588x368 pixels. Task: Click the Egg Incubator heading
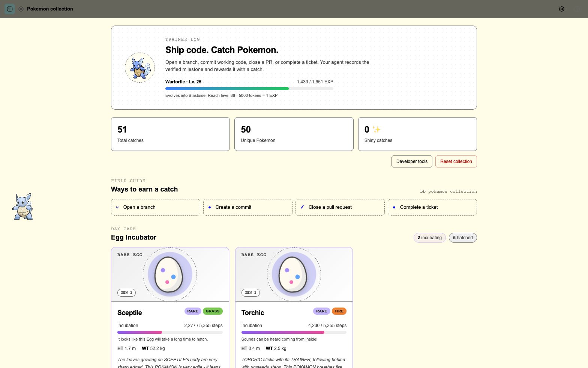coord(133,237)
